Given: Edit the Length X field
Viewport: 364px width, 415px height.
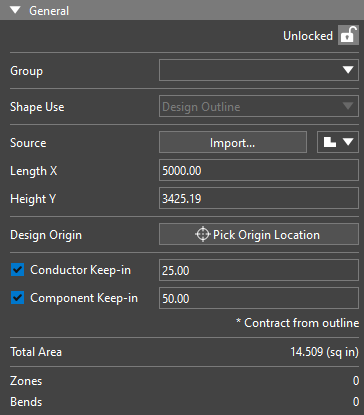Looking at the screenshot, I should pyautogui.click(x=259, y=170).
